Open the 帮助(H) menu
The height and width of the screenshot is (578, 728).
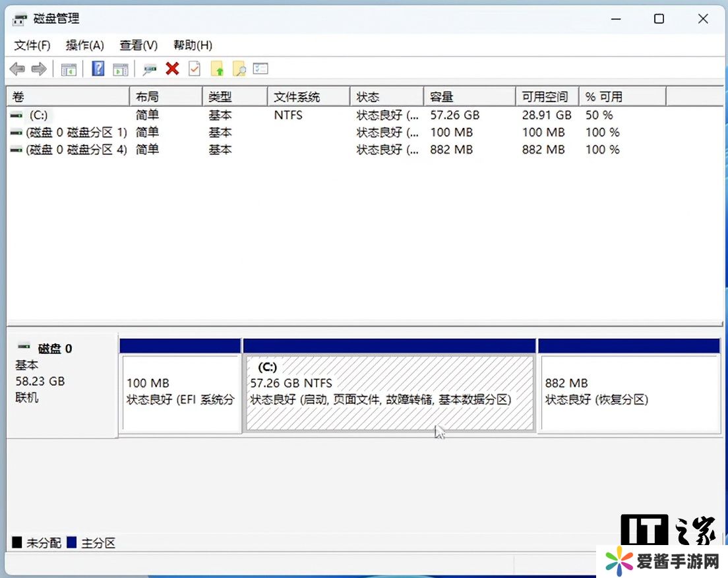pyautogui.click(x=193, y=45)
